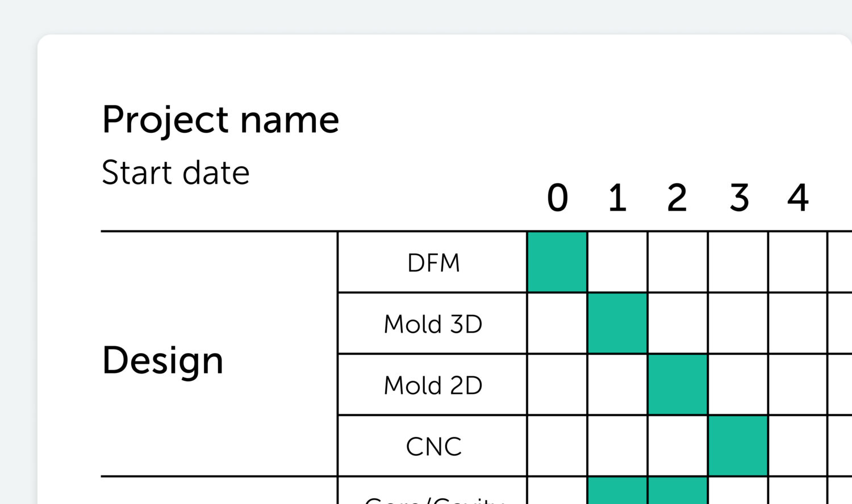Click week 4 column header
852x504 pixels.
pos(798,198)
